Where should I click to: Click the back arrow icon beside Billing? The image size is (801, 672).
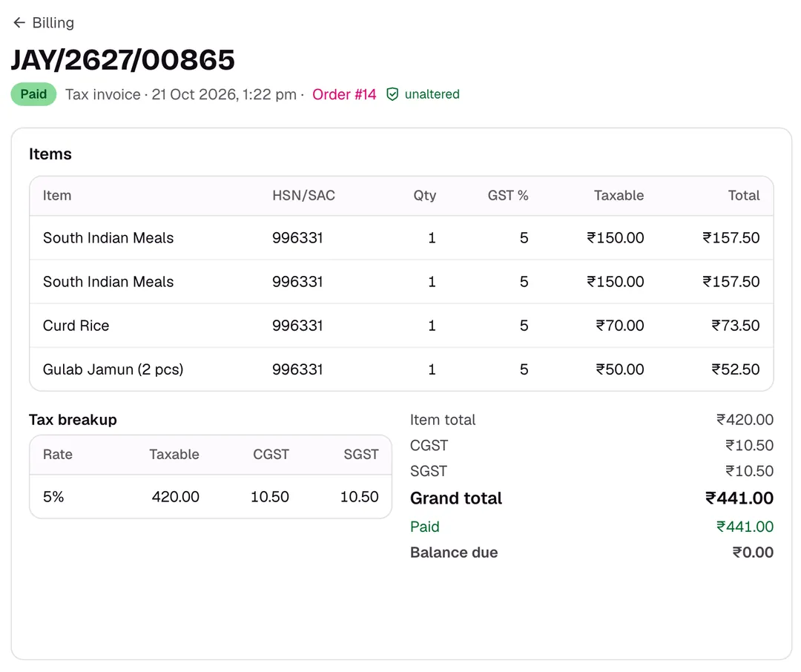point(19,22)
